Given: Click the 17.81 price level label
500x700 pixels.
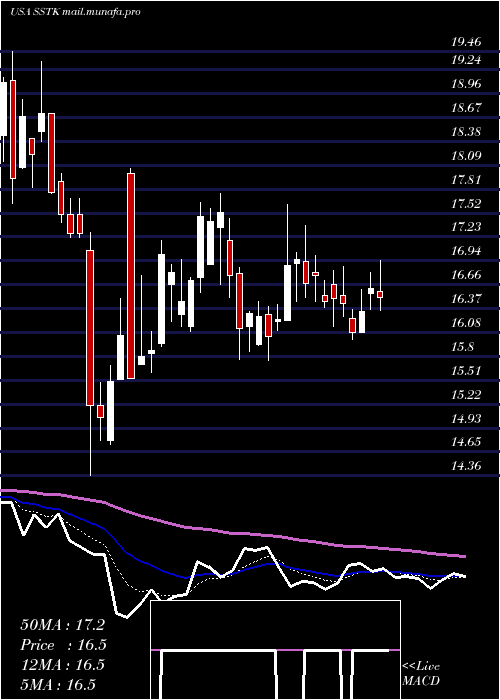Looking at the screenshot, I should [x=466, y=180].
